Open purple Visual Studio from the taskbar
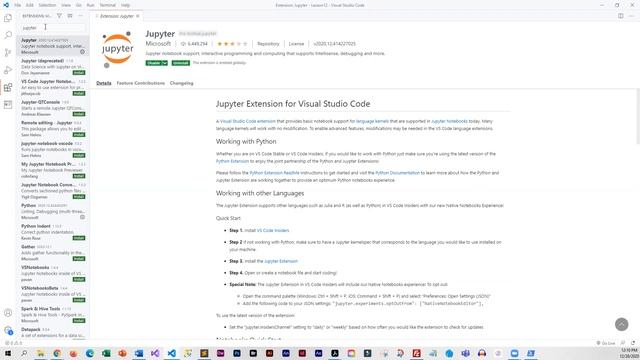The width and height of the screenshot is (640, 360). 155,353
